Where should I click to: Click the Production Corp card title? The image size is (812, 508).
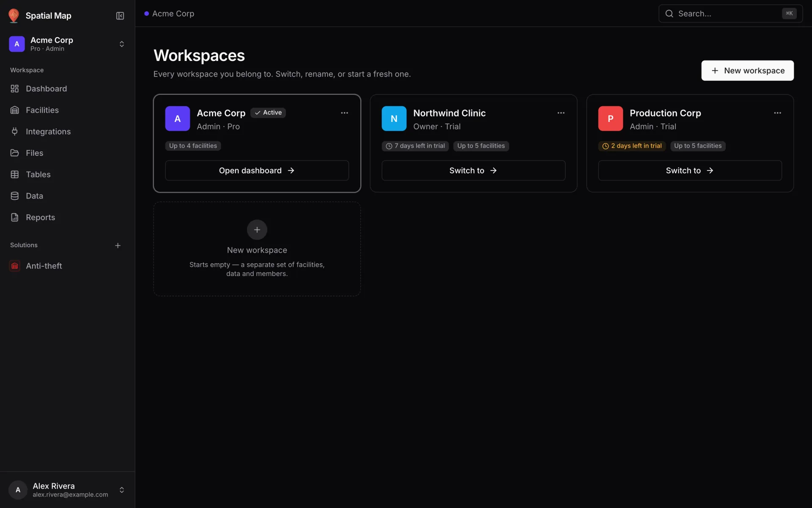(665, 113)
